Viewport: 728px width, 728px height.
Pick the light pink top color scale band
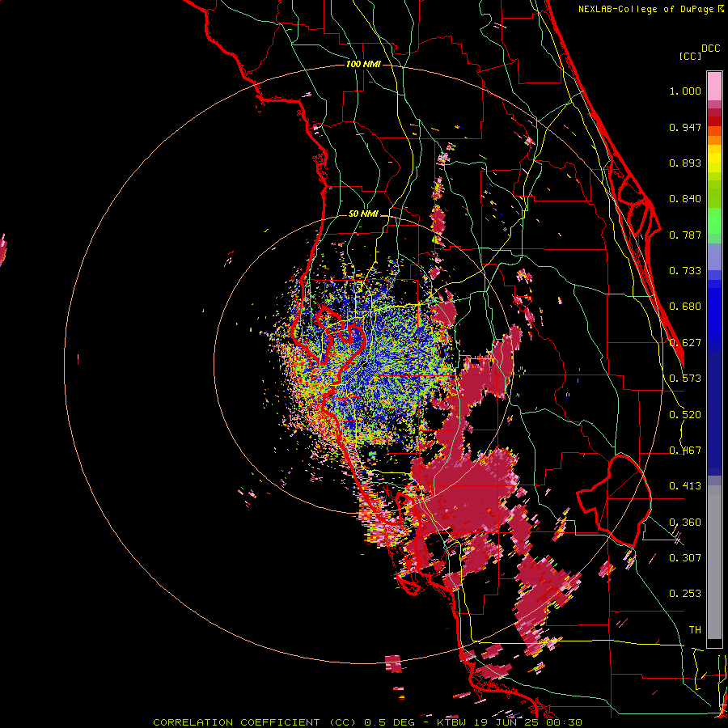(x=714, y=87)
